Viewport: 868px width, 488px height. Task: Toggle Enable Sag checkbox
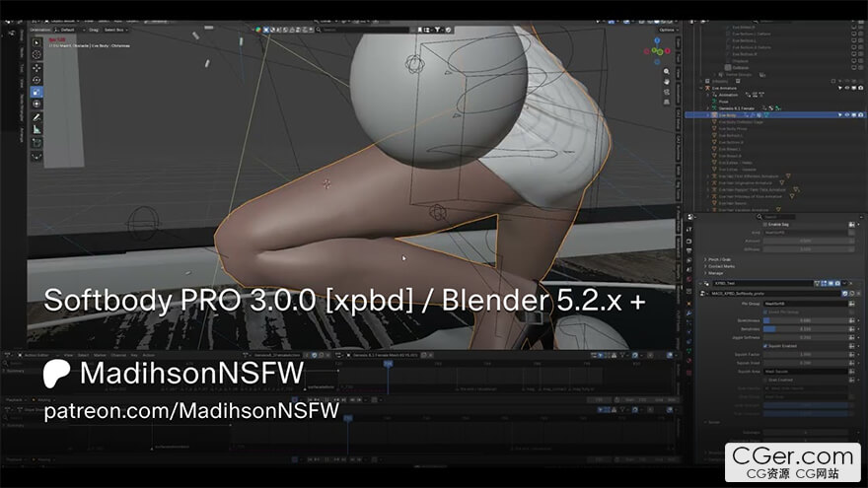click(x=765, y=225)
